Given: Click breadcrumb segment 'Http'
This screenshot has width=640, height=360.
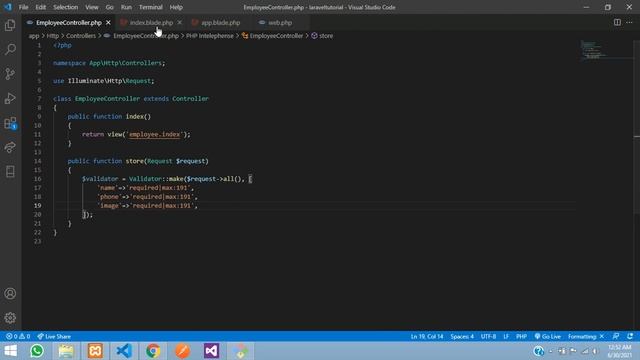Looking at the screenshot, I should point(53,36).
